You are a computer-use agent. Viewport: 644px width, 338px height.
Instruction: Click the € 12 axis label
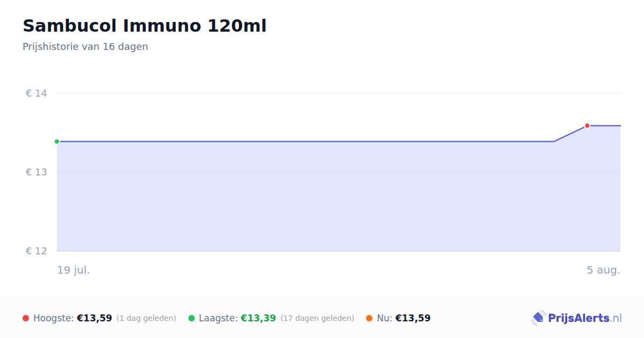coord(36,251)
